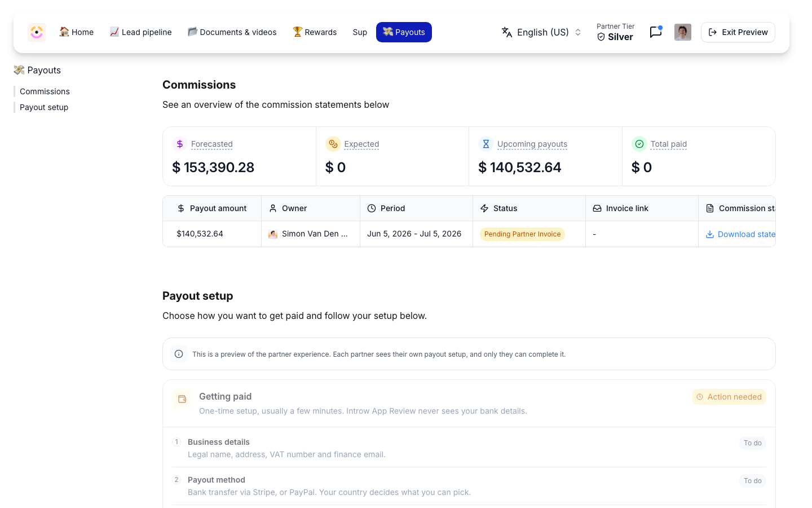Click the Owner person icon in header

tap(273, 208)
